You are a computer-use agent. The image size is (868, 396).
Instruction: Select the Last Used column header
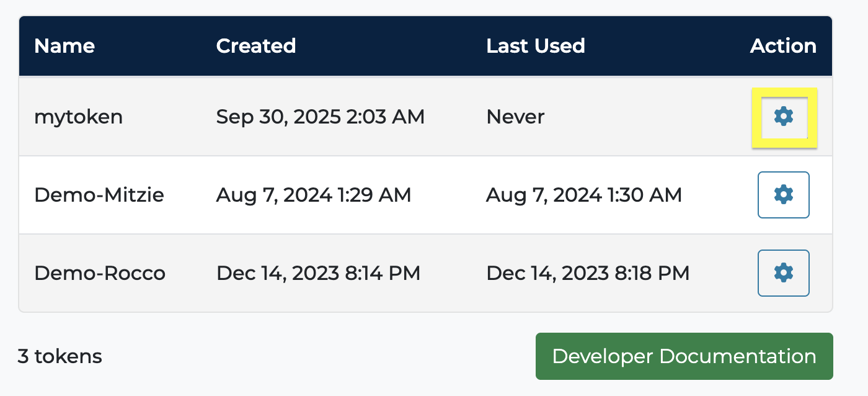[535, 46]
